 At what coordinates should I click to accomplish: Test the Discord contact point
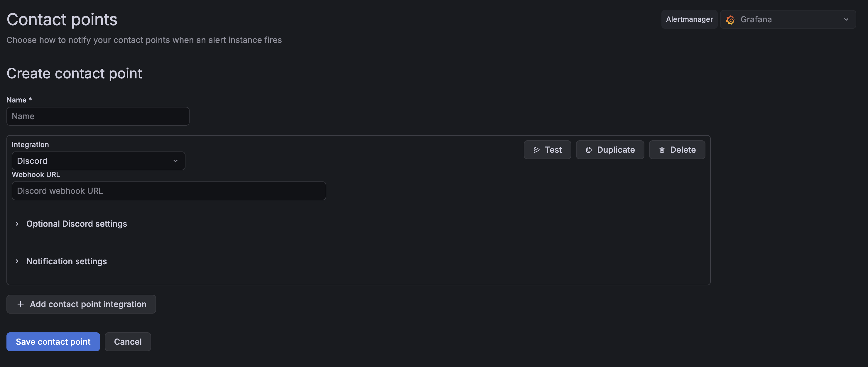547,150
